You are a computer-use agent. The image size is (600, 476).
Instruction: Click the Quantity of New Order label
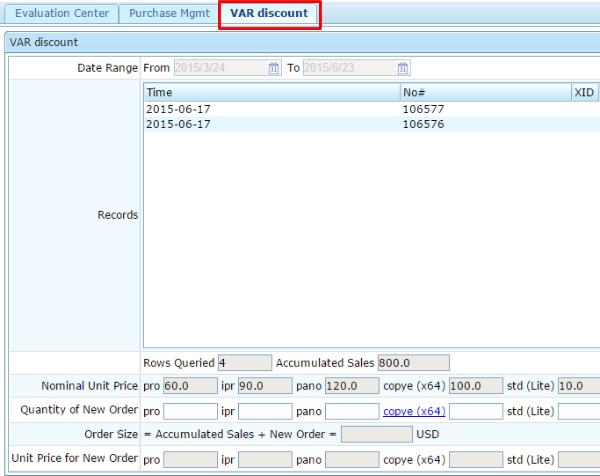[79, 410]
